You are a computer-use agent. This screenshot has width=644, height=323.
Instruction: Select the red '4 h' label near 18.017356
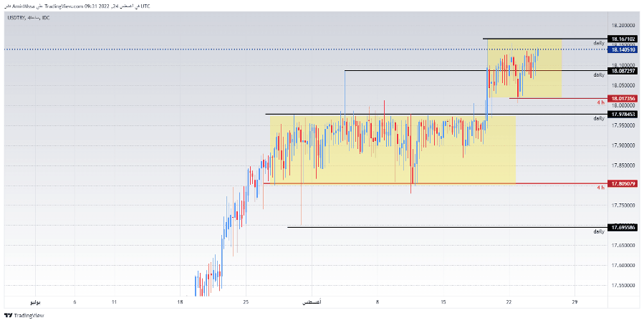coord(600,102)
